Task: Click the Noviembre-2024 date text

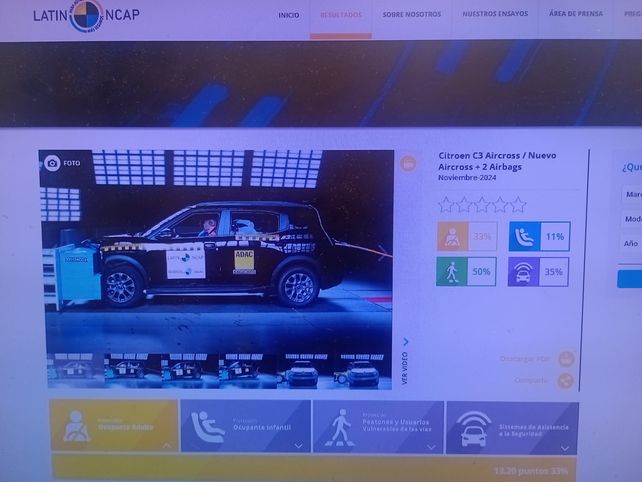Action: point(467,178)
